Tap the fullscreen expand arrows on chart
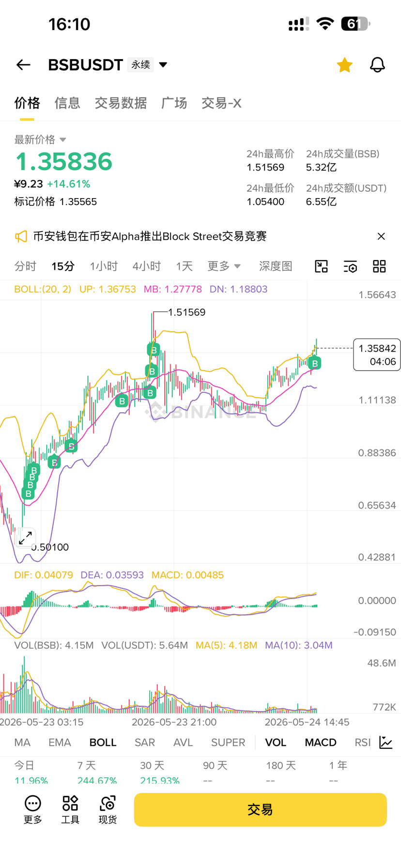This screenshot has height=868, width=401. pyautogui.click(x=25, y=537)
